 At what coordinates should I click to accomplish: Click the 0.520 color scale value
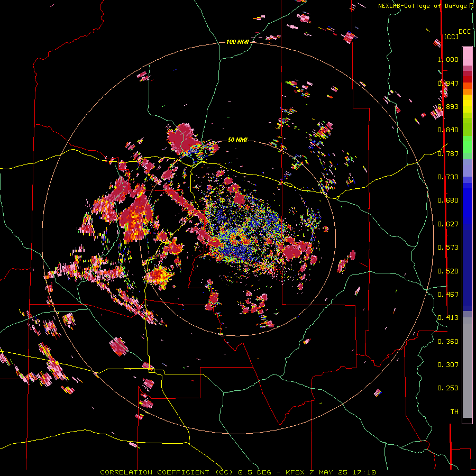(448, 271)
